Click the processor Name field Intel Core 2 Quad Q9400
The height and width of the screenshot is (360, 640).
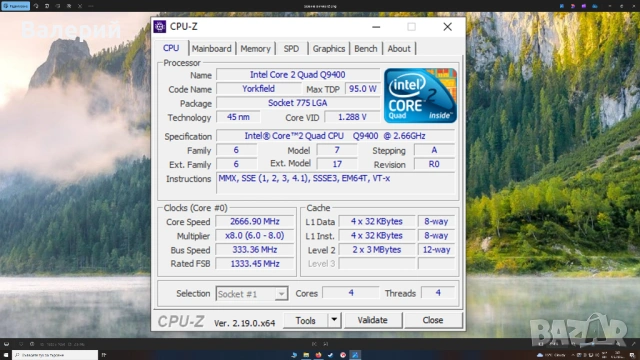(298, 75)
